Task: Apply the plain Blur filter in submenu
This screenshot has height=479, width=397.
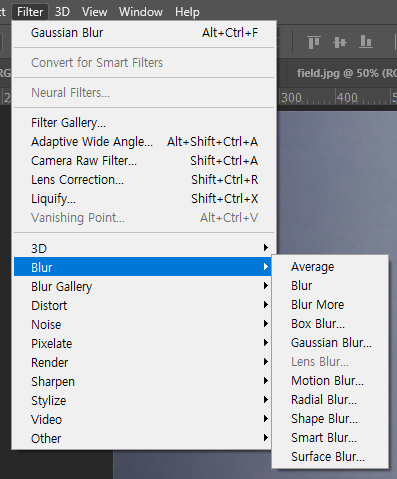Action: tap(330, 285)
